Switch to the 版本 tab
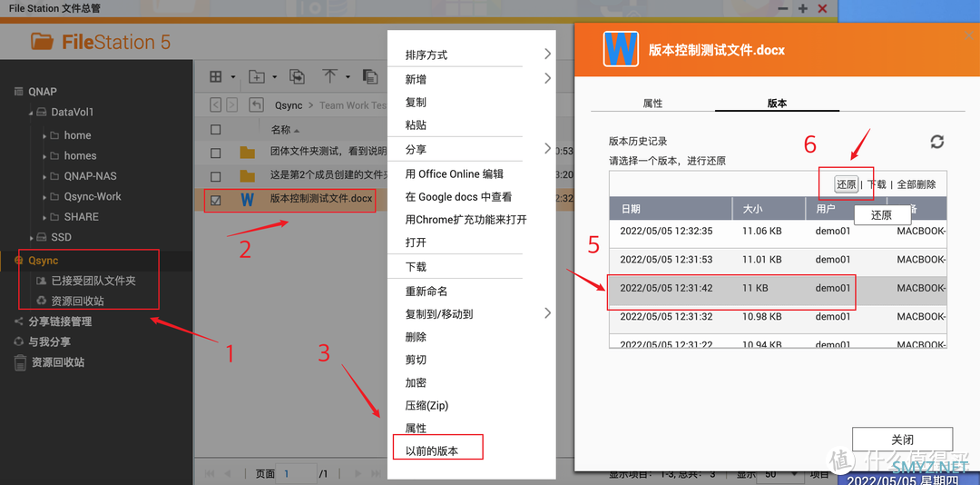 pos(777,104)
